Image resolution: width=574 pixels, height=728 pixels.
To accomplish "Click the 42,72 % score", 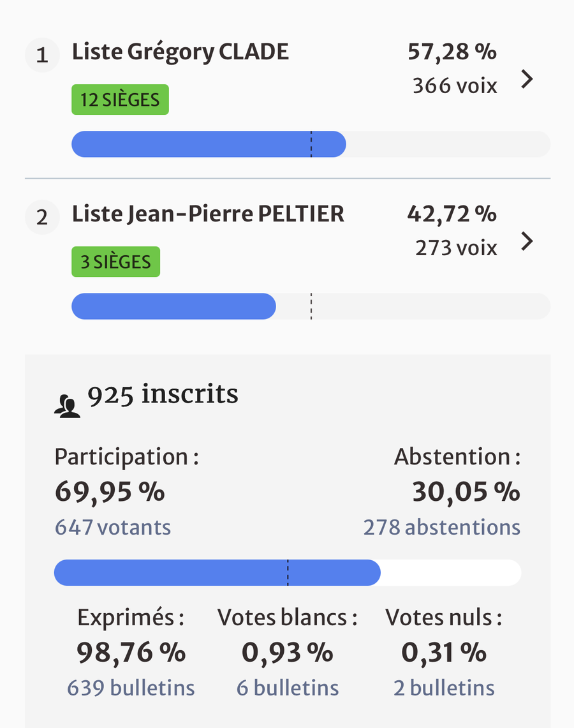I will tap(452, 214).
